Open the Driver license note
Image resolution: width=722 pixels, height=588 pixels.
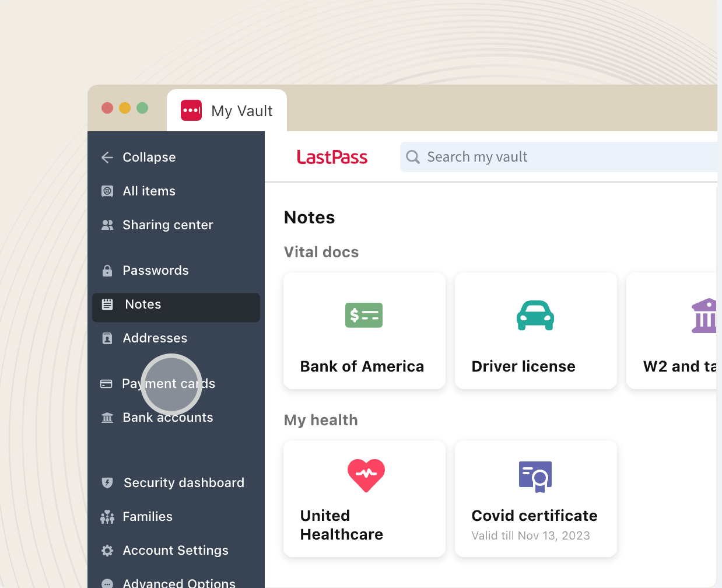tap(536, 331)
